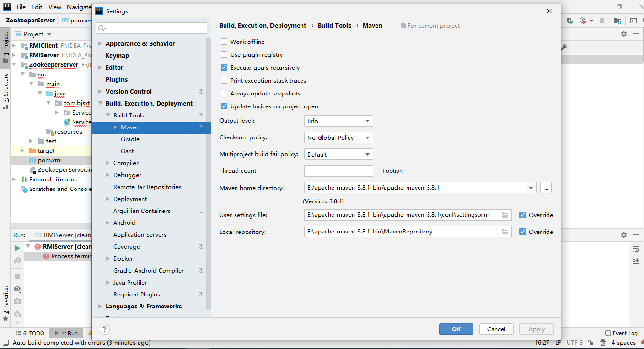Expand Languages & Frameworks node
Screen dimensions: 644x349
point(100,307)
